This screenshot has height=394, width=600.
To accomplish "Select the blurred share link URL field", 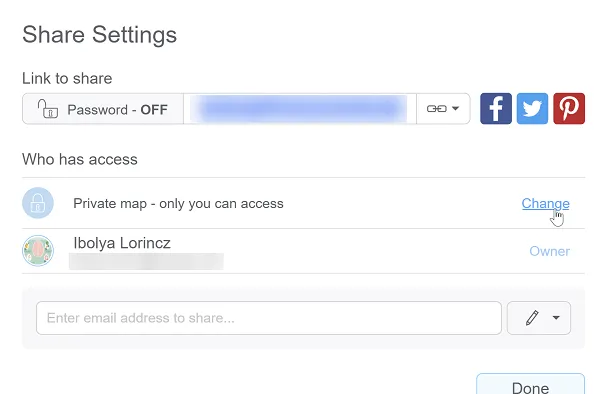I will (x=300, y=109).
